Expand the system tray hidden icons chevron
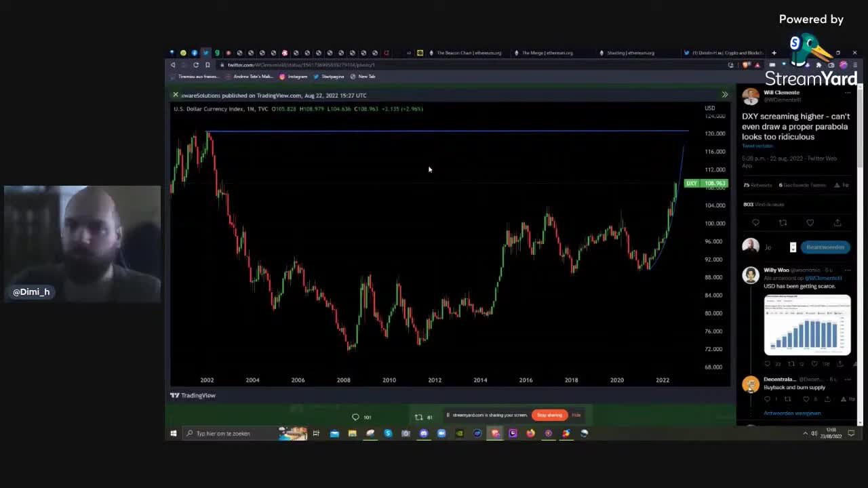This screenshot has height=488, width=868. (x=806, y=433)
